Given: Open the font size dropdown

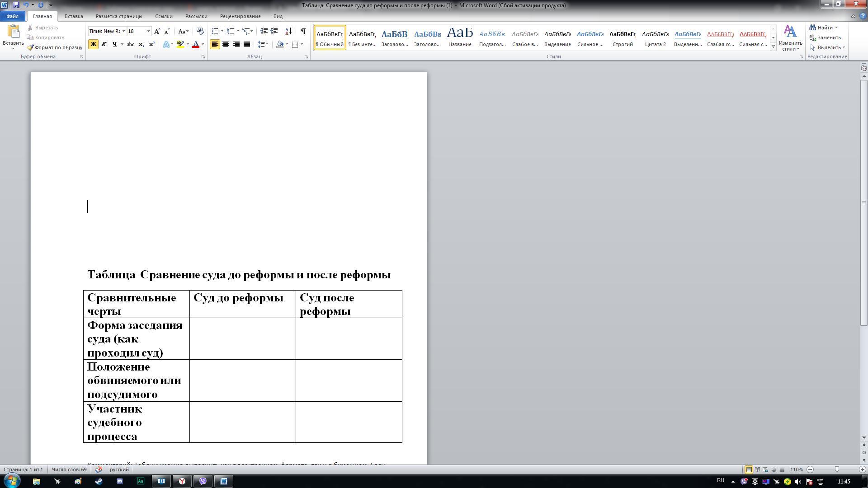Looking at the screenshot, I should tap(148, 31).
